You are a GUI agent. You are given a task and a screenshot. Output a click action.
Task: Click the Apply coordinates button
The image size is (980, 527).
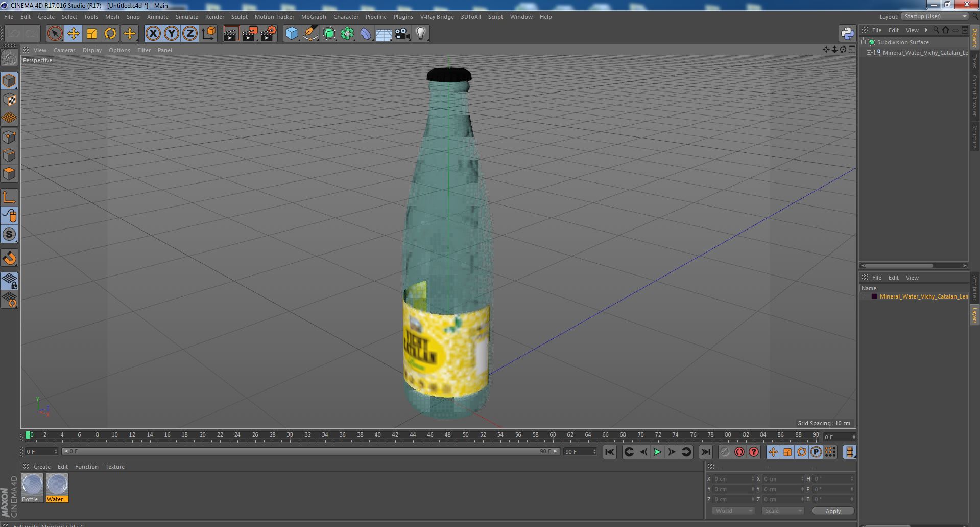(833, 511)
